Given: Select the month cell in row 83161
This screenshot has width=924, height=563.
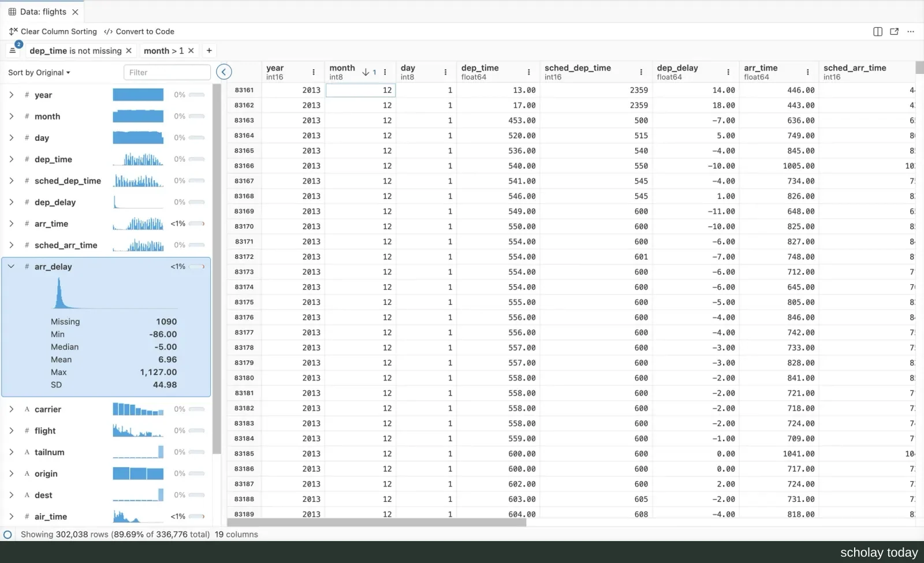Looking at the screenshot, I should click(x=360, y=90).
